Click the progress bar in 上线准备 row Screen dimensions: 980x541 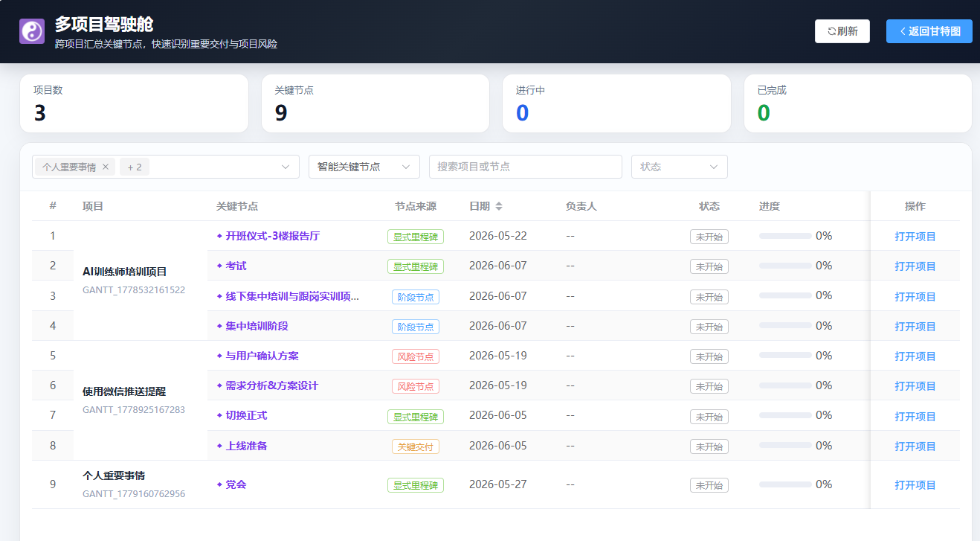click(785, 446)
